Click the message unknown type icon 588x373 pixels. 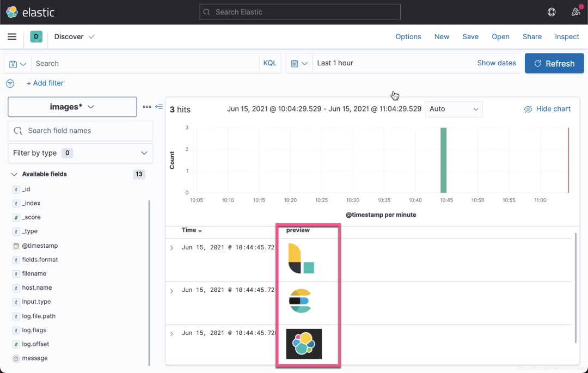coord(16,359)
